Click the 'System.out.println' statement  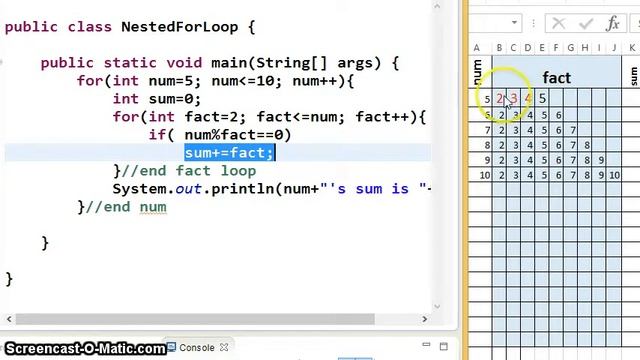pos(271,189)
